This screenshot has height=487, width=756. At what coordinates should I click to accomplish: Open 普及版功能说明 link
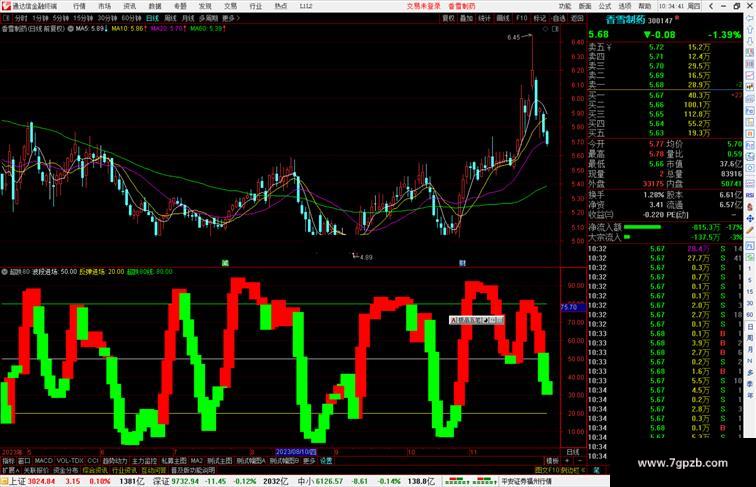point(193,470)
